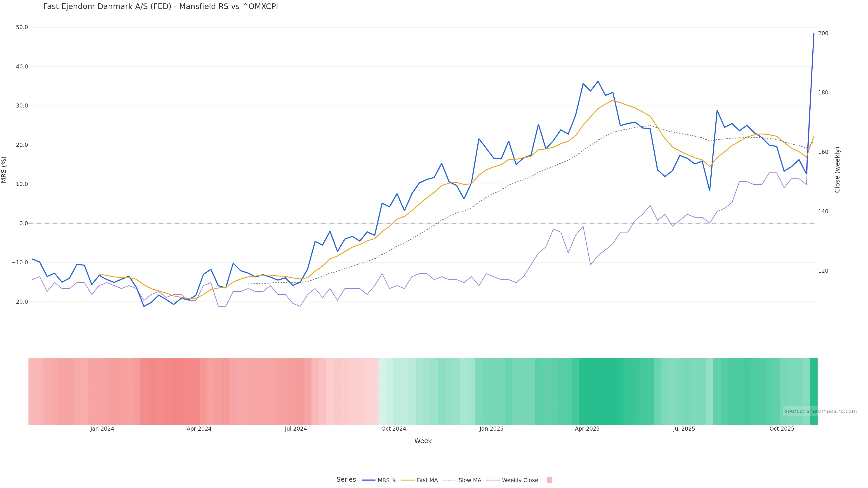The height and width of the screenshot is (488, 868).
Task: Select the Apr 2024 x-axis tick label
Action: pyautogui.click(x=199, y=429)
